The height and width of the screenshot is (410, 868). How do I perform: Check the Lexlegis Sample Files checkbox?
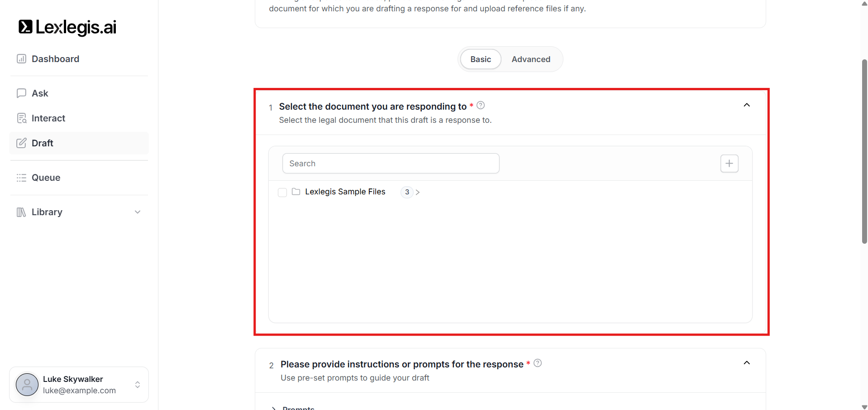(282, 192)
